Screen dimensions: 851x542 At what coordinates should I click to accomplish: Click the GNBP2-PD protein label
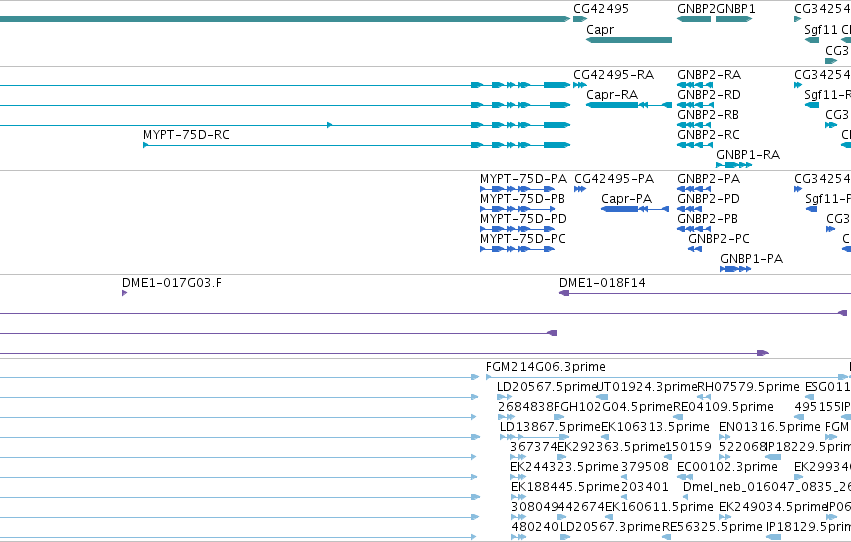(708, 199)
